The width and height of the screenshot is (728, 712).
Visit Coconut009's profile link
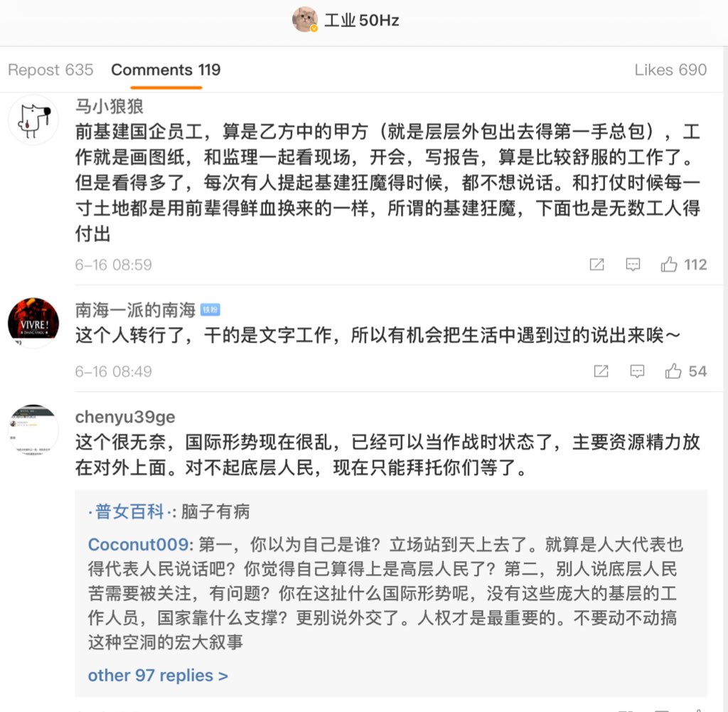(138, 544)
